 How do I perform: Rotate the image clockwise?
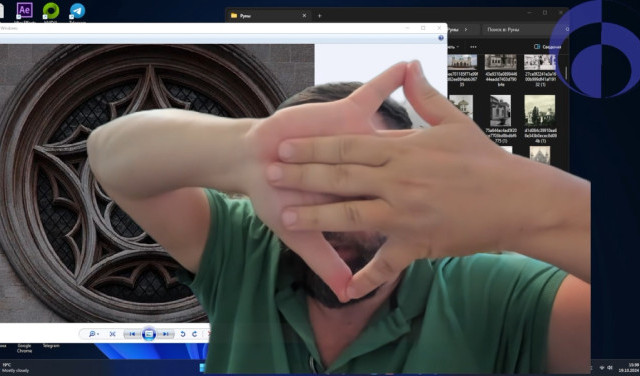[x=195, y=334]
